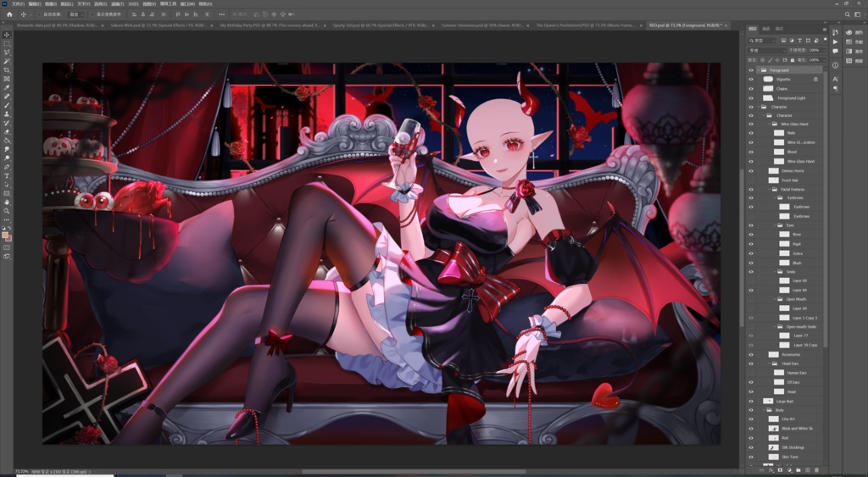
Task: Open the 色板 Swatches panel button
Action: pos(854,42)
